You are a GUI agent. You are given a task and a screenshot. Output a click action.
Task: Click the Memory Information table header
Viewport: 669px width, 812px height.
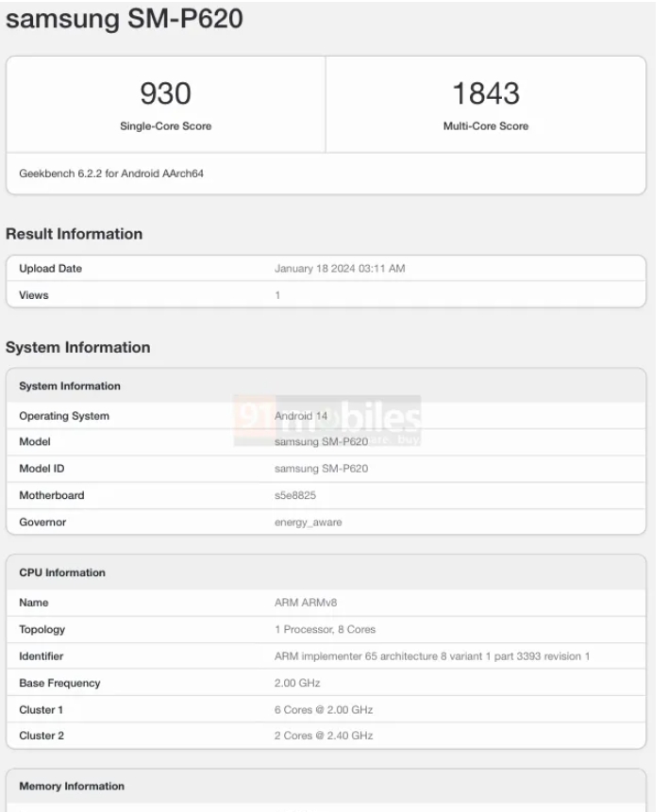coord(72,786)
